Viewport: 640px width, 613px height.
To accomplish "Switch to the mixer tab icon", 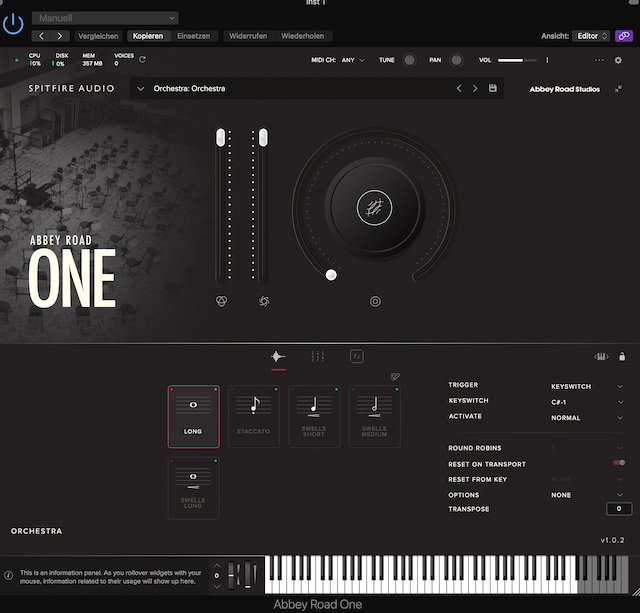I will (318, 356).
